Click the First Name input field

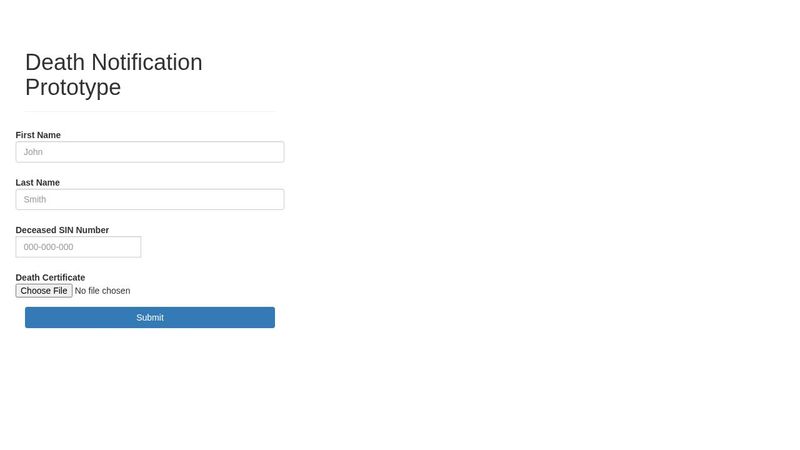point(150,152)
